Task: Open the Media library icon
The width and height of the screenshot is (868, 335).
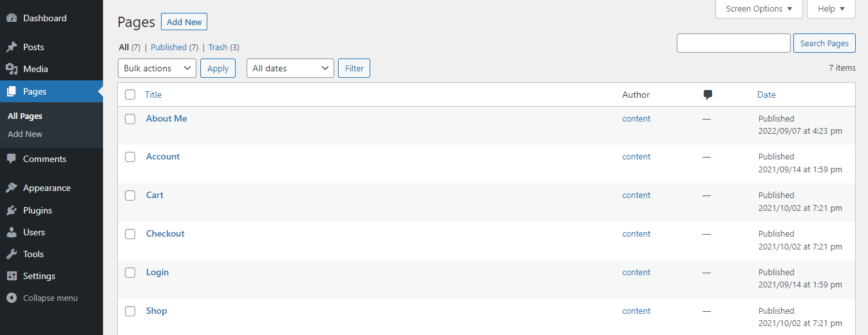Action: 12,69
